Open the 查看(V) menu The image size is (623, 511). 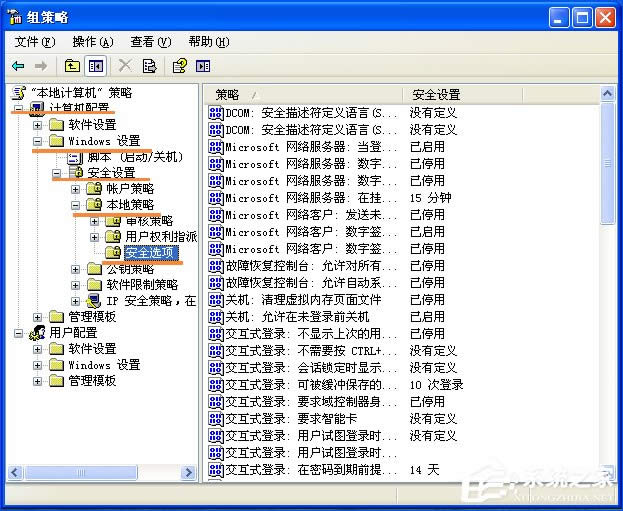[150, 41]
